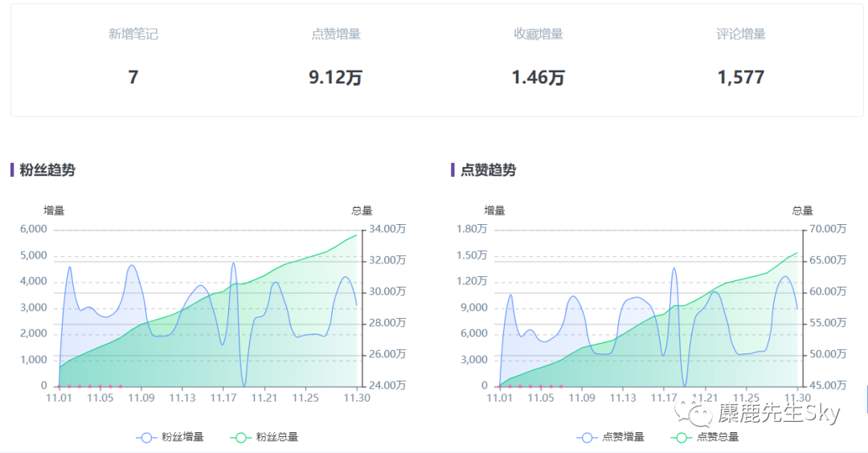The image size is (868, 453).
Task: Toggle the 点赞增量 legend series
Action: pyautogui.click(x=610, y=437)
